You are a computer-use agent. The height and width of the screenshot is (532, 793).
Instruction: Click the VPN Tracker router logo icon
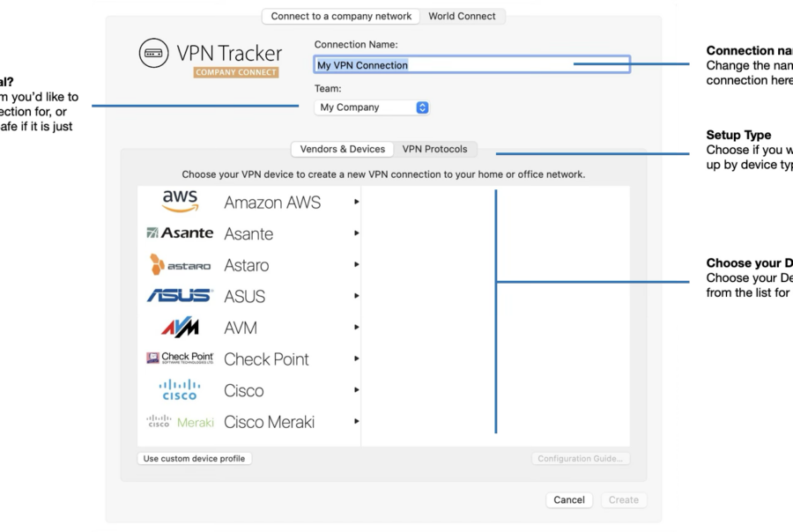[153, 53]
